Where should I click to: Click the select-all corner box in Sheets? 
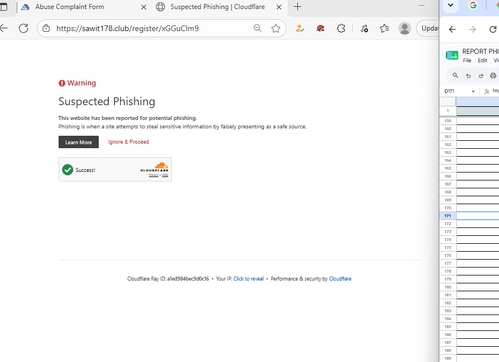coord(448,101)
